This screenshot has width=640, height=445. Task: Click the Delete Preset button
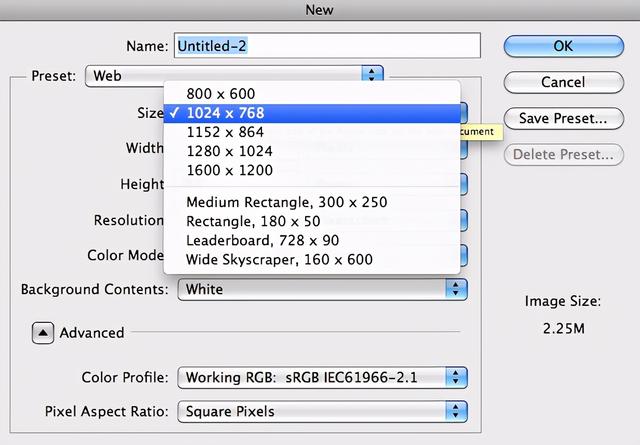pos(563,155)
